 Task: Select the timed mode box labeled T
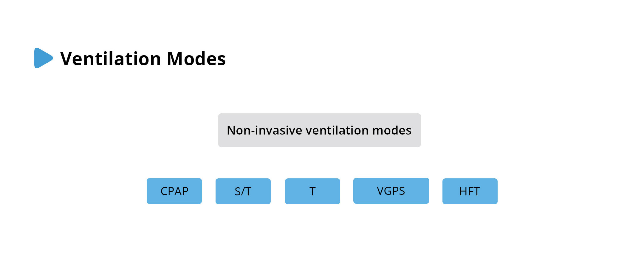312,191
